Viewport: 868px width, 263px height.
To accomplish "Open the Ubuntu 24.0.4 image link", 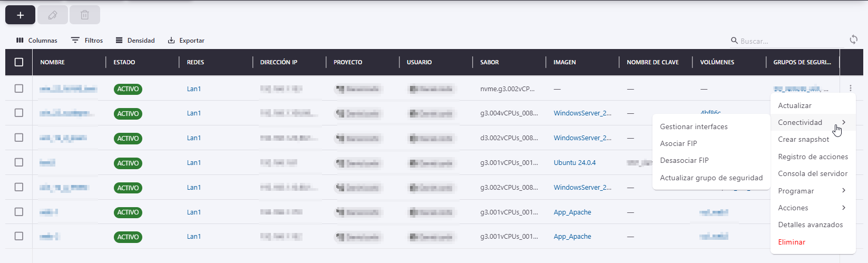I will pos(574,162).
